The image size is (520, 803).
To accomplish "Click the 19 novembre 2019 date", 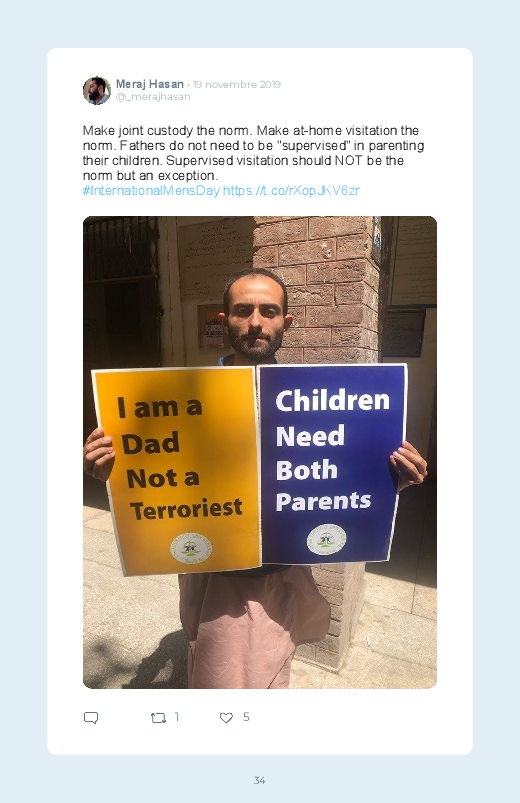I will click(237, 84).
